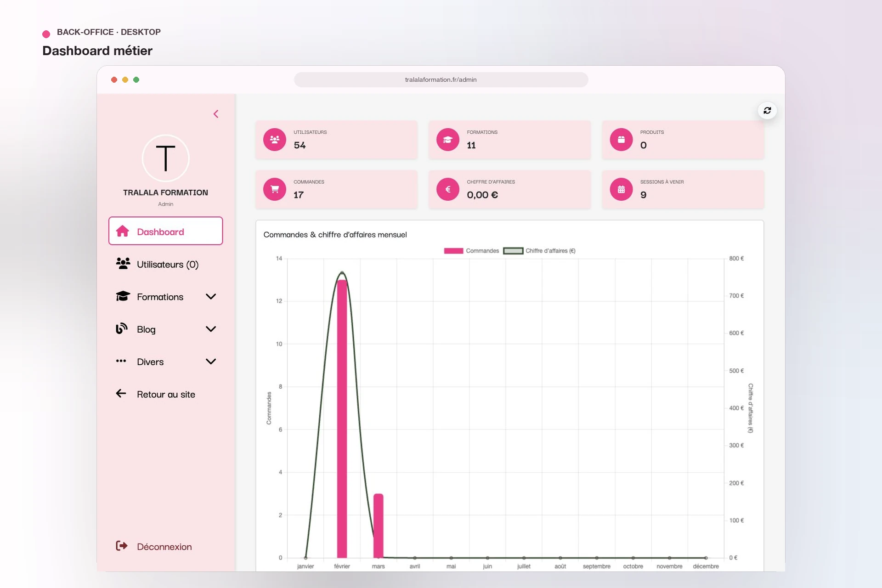Click the Utilisateurs value 54

click(300, 145)
